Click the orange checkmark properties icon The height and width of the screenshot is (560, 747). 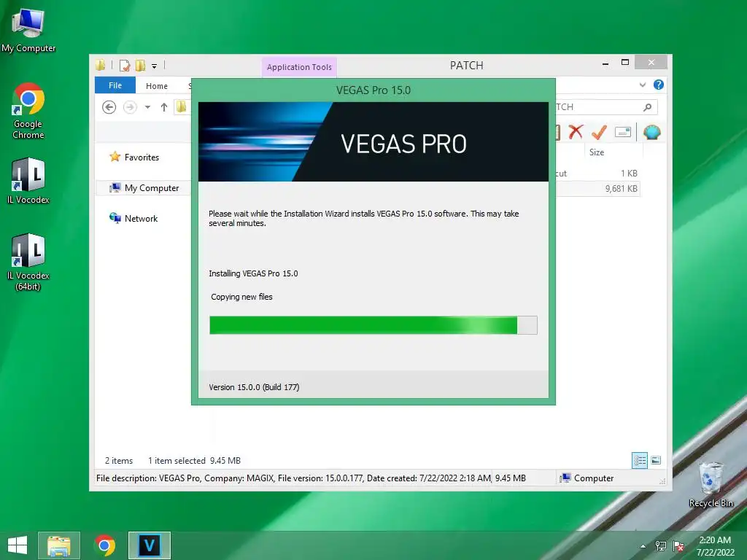click(x=599, y=132)
